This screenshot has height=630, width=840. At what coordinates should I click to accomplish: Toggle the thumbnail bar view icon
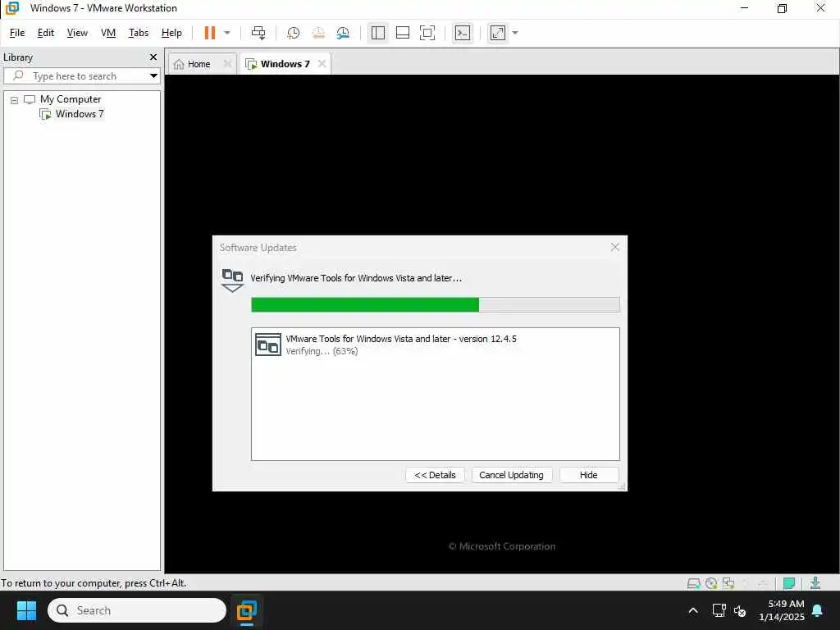pyautogui.click(x=402, y=33)
